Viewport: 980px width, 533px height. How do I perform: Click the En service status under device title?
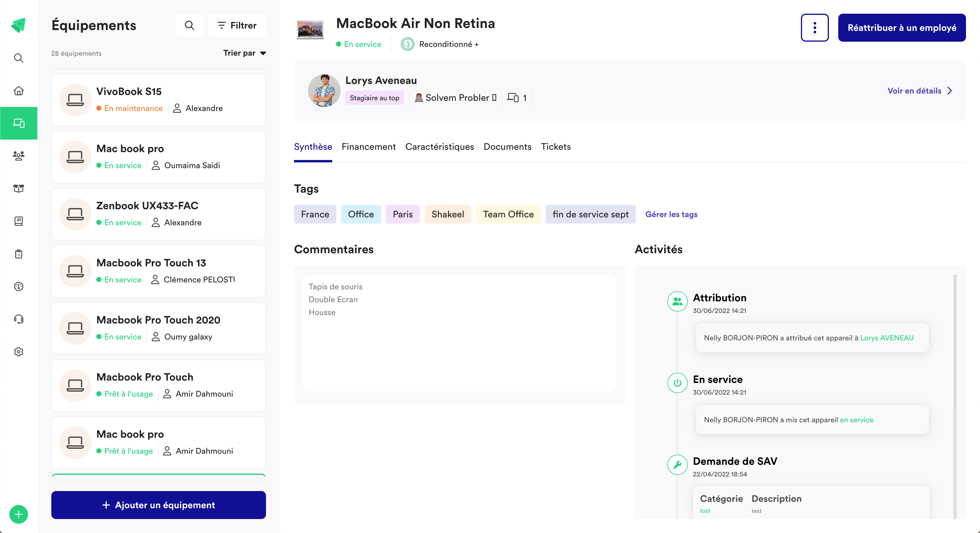pyautogui.click(x=358, y=44)
